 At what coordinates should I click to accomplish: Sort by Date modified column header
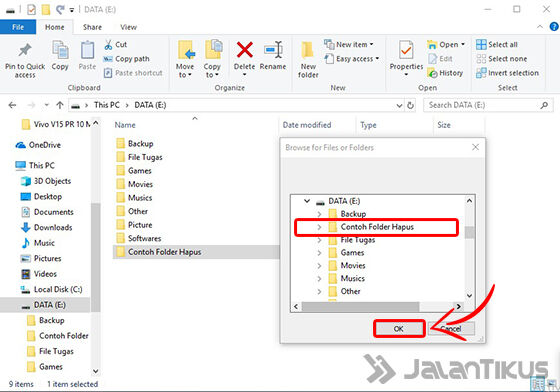pos(307,125)
